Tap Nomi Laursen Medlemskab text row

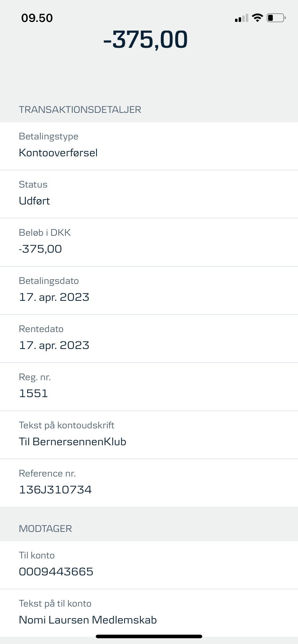tap(149, 613)
